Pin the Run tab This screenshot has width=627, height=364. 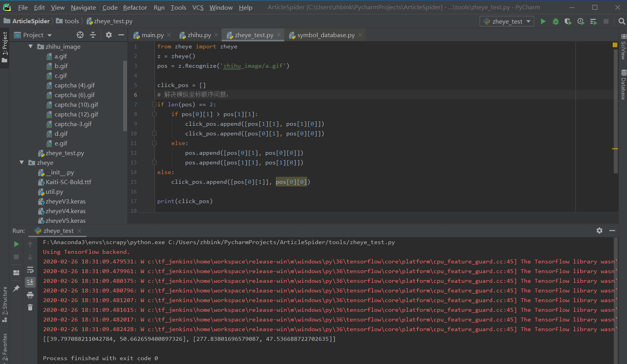pos(16,289)
